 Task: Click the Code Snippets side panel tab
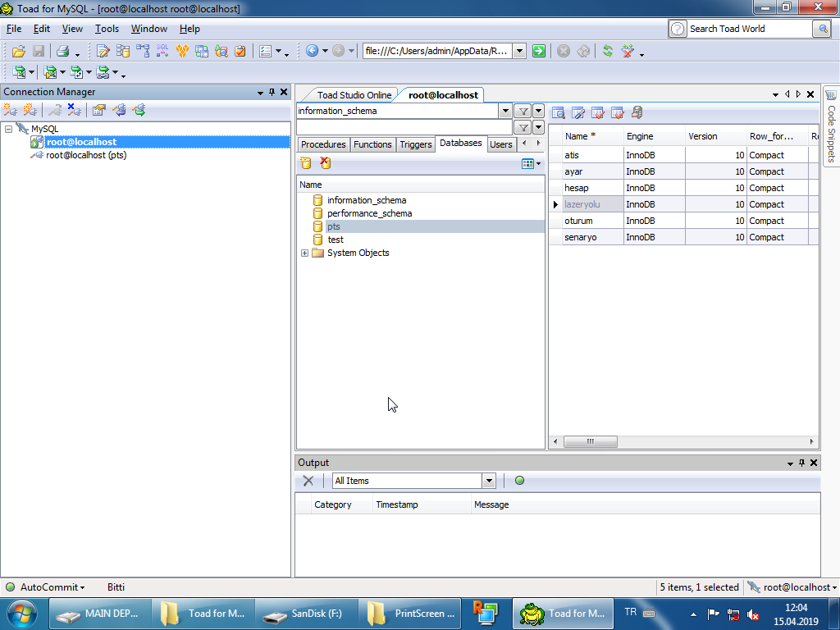click(x=832, y=126)
